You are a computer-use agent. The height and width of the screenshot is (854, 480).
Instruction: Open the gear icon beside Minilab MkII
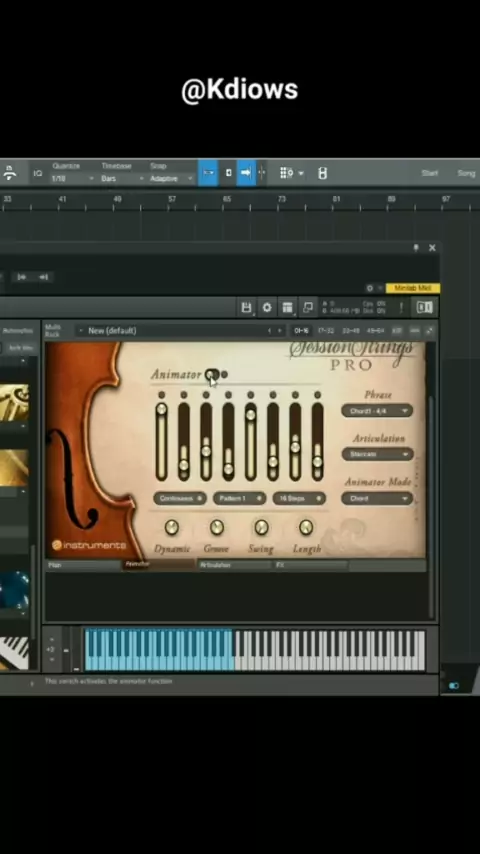tap(370, 288)
